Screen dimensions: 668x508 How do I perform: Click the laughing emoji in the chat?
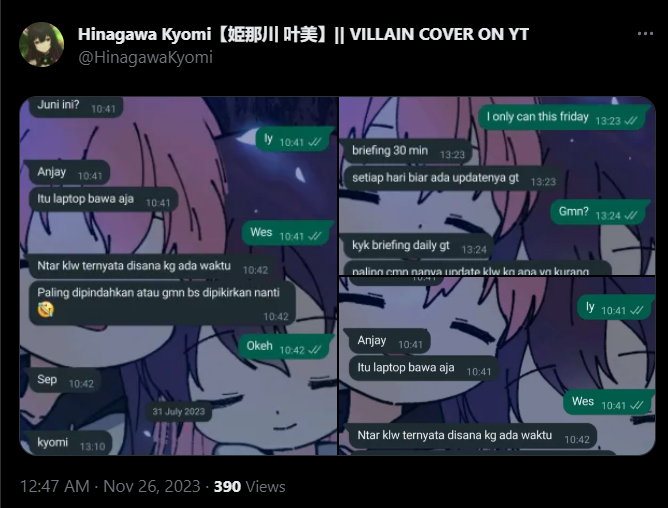45,309
